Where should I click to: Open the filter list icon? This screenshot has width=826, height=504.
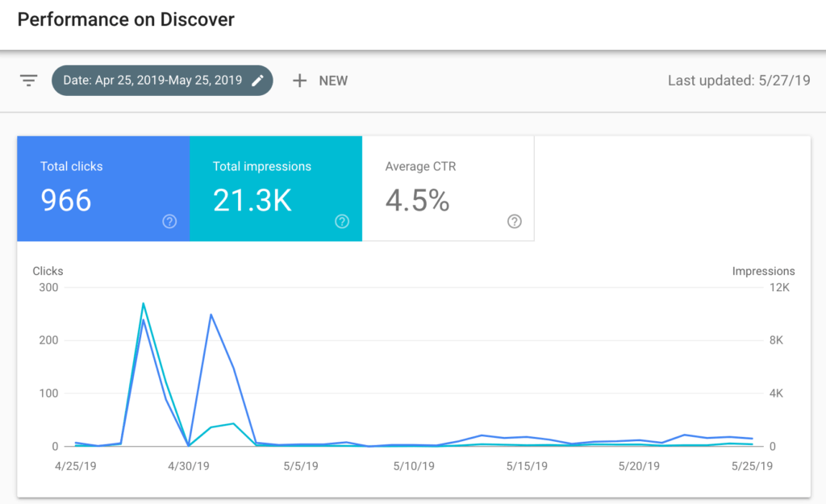[29, 81]
